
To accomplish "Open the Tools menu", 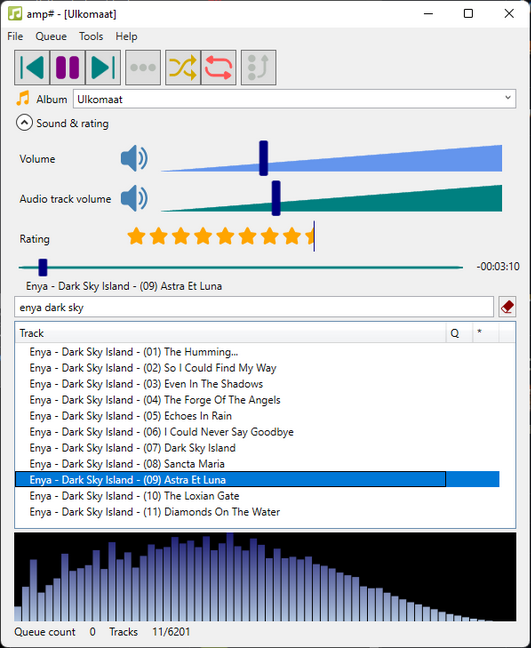I will [91, 36].
